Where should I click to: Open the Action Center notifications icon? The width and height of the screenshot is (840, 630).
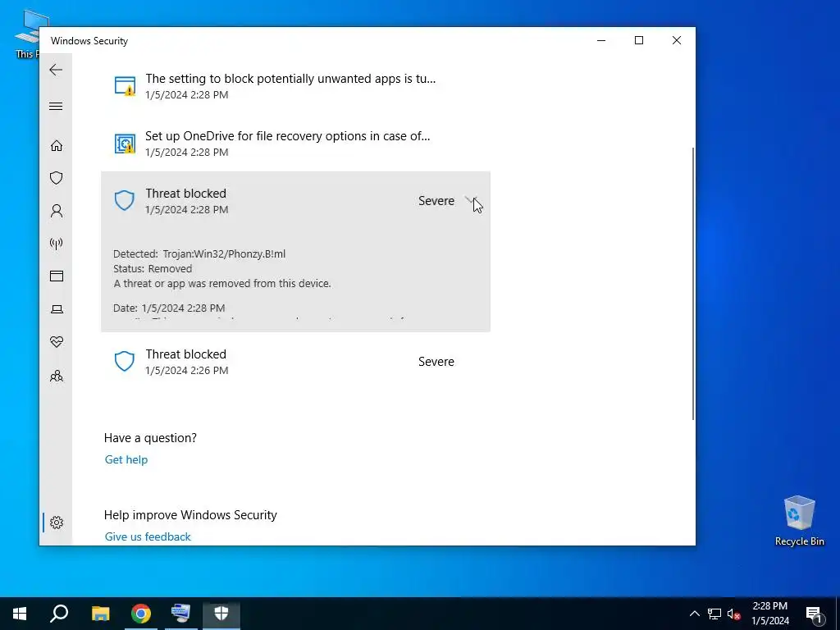[815, 614]
